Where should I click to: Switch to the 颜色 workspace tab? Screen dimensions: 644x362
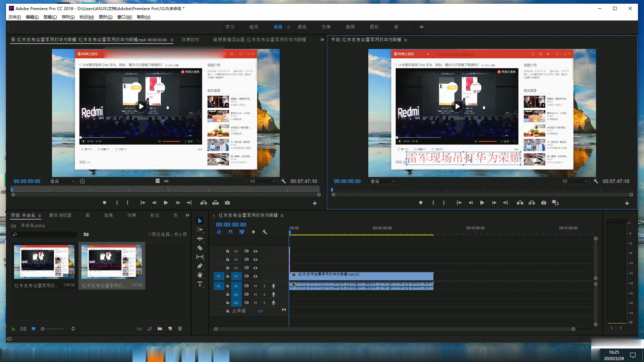pyautogui.click(x=302, y=27)
